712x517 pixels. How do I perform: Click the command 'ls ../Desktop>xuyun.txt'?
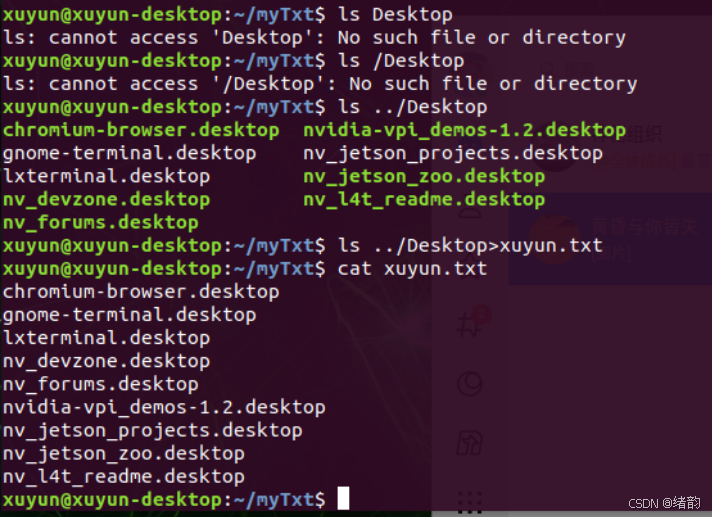point(470,246)
